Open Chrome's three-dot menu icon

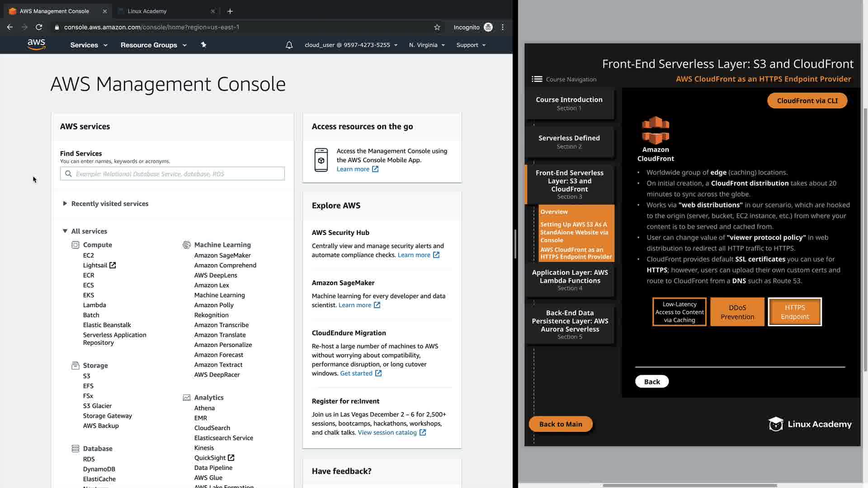click(503, 27)
